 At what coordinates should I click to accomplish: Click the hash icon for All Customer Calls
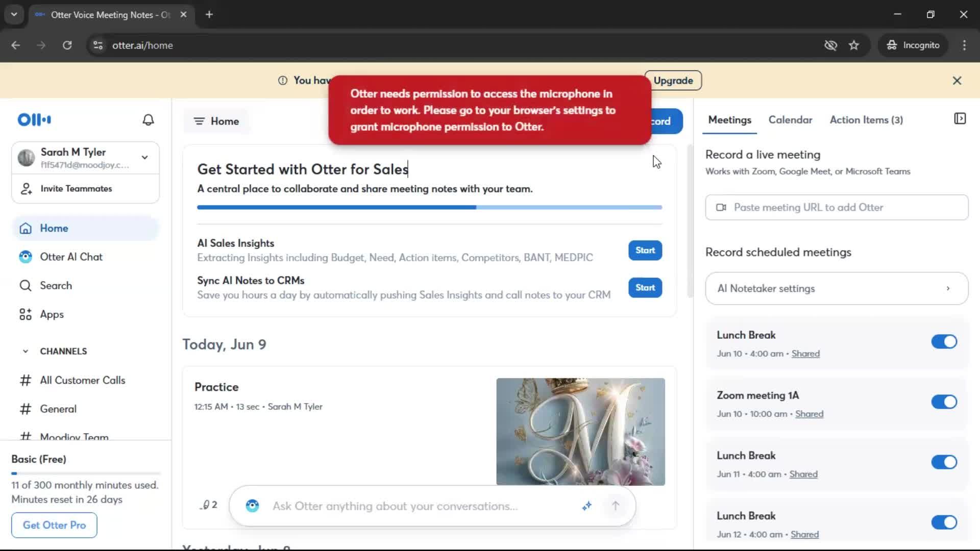tap(26, 381)
